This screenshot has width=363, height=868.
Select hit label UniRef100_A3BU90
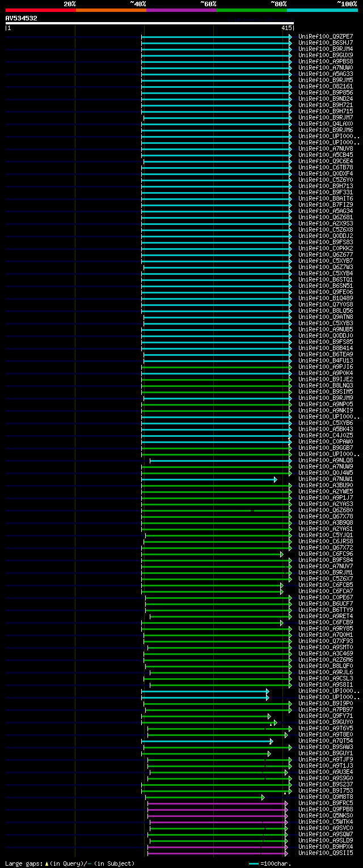326,485
